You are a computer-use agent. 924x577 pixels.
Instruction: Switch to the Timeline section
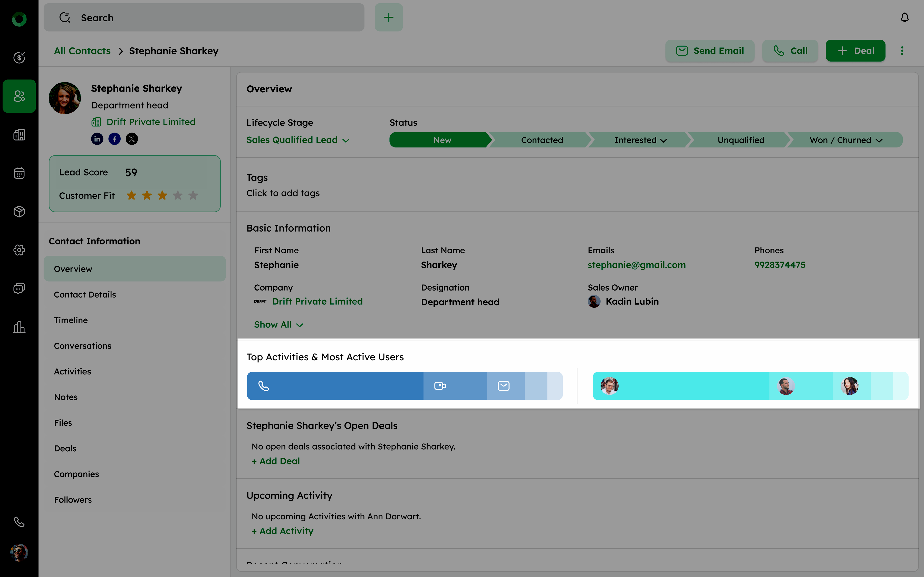[71, 320]
